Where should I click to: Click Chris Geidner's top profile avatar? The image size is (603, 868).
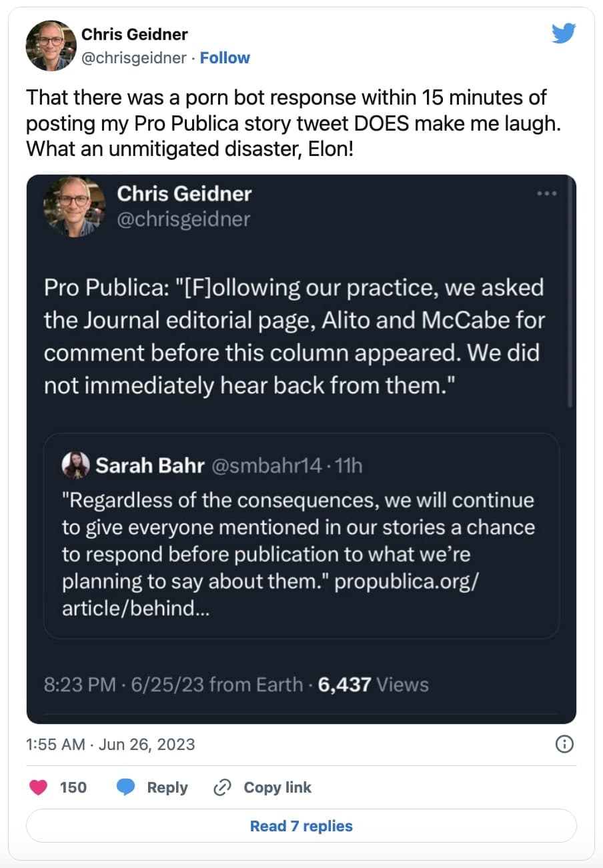coord(51,45)
